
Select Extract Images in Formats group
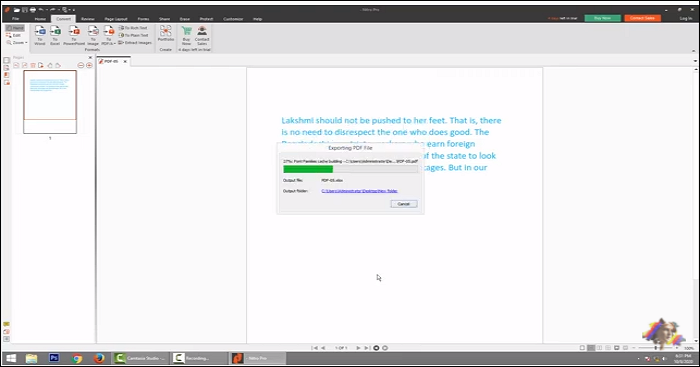pos(135,43)
